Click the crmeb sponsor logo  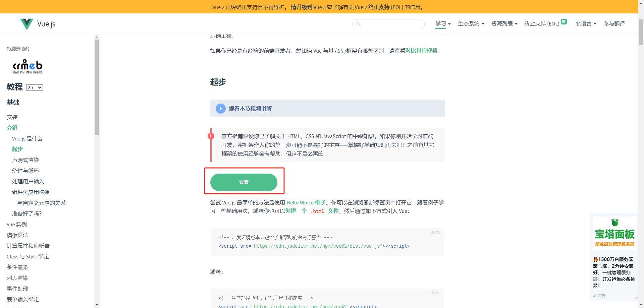click(x=28, y=66)
